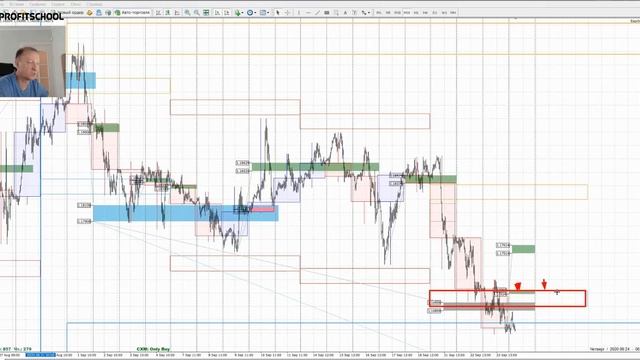Select the text label tool marked T
640x360 pixels.
[x=354, y=13]
